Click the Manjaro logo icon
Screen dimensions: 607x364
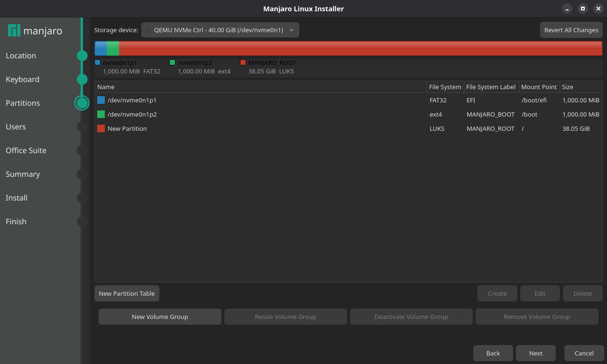pos(14,30)
